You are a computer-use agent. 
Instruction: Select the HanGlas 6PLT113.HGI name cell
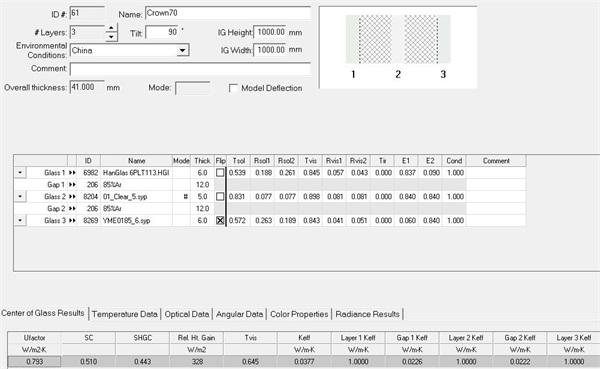[136, 173]
